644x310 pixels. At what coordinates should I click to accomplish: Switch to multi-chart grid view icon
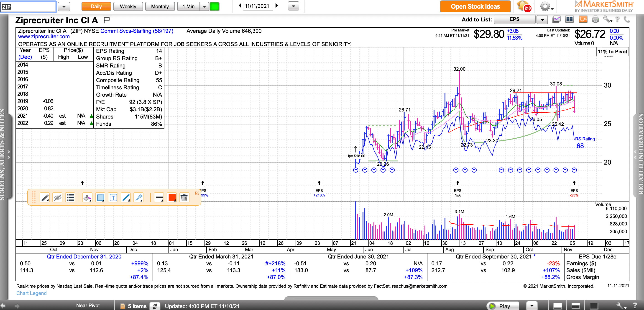pyautogui.click(x=570, y=19)
